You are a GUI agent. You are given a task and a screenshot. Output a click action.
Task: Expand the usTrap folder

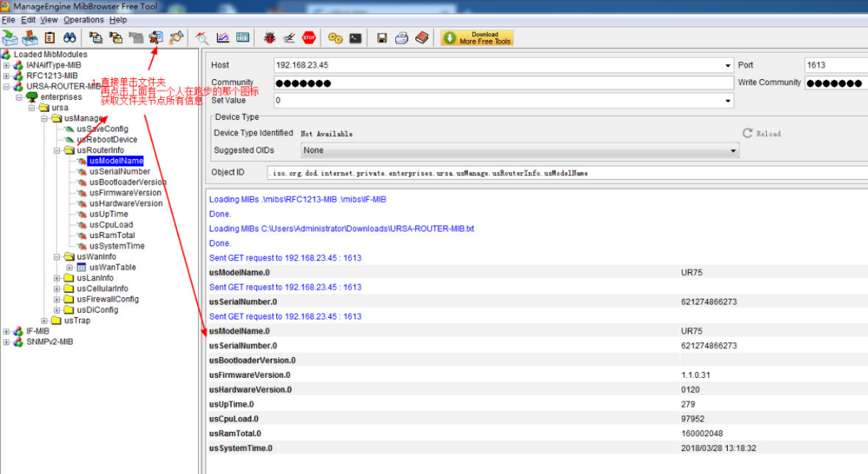pos(44,321)
